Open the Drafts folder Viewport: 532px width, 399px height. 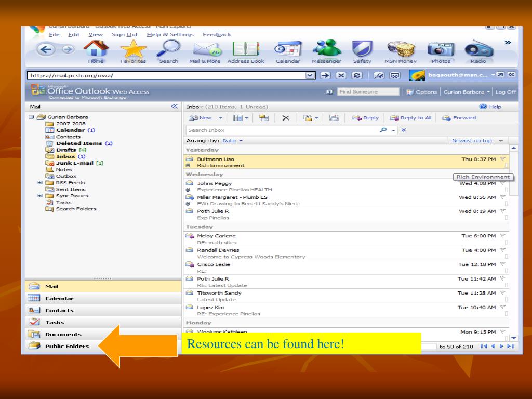tap(66, 150)
